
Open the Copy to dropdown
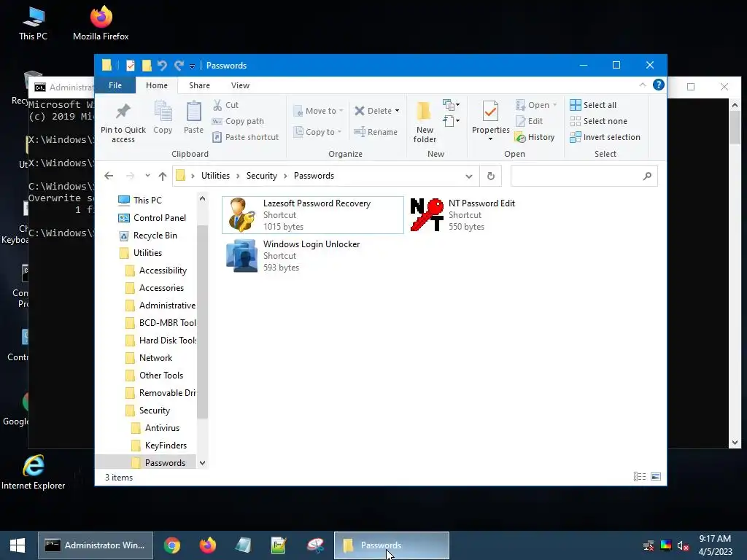tap(318, 132)
